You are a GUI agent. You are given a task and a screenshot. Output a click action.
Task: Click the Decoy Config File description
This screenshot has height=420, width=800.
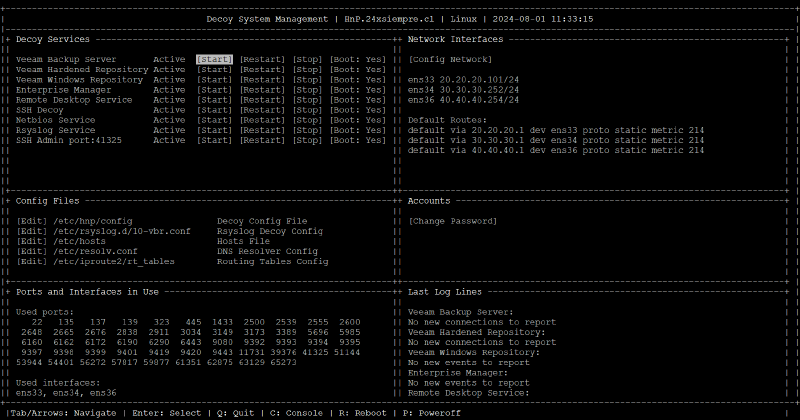(262, 221)
